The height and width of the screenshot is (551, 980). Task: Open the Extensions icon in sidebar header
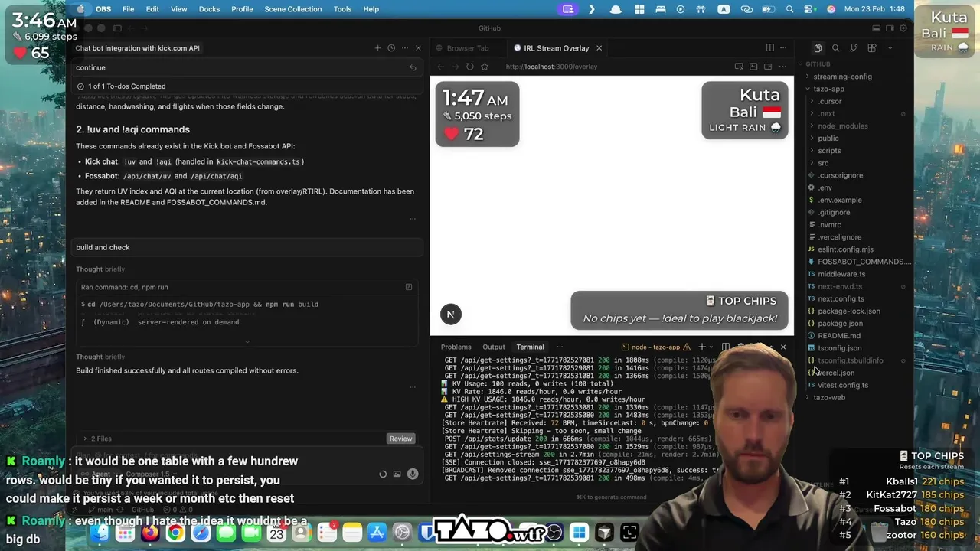[x=871, y=48]
